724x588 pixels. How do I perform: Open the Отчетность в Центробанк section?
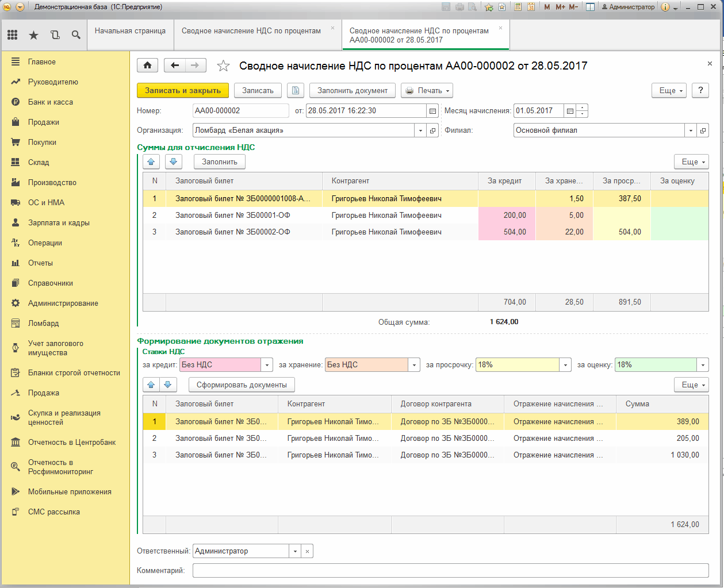[x=72, y=443]
